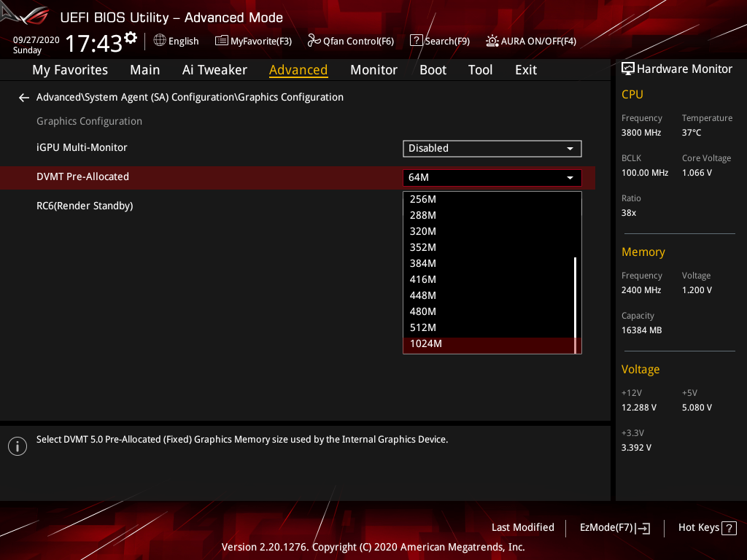Screen dimensions: 747x560
Task: Click the Hardware Monitor panel title
Action: coord(684,69)
